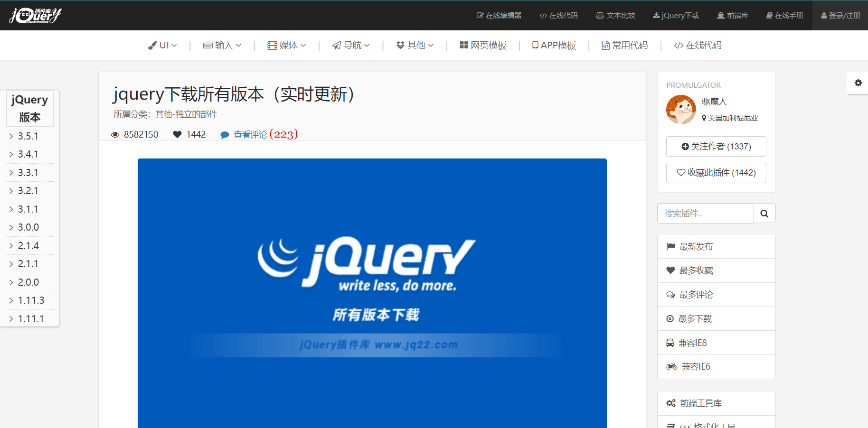
Task: Expand the UI dropdown menu
Action: point(162,45)
